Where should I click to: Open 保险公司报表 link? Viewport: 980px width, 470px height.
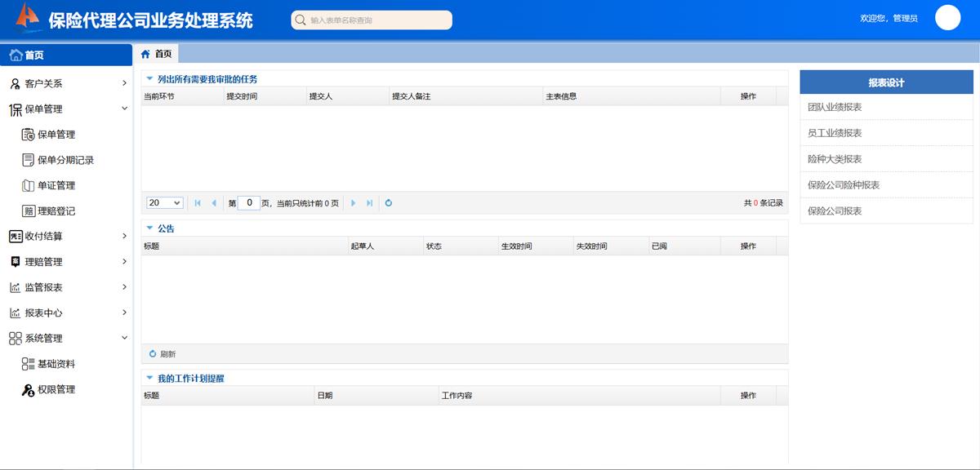click(x=835, y=211)
